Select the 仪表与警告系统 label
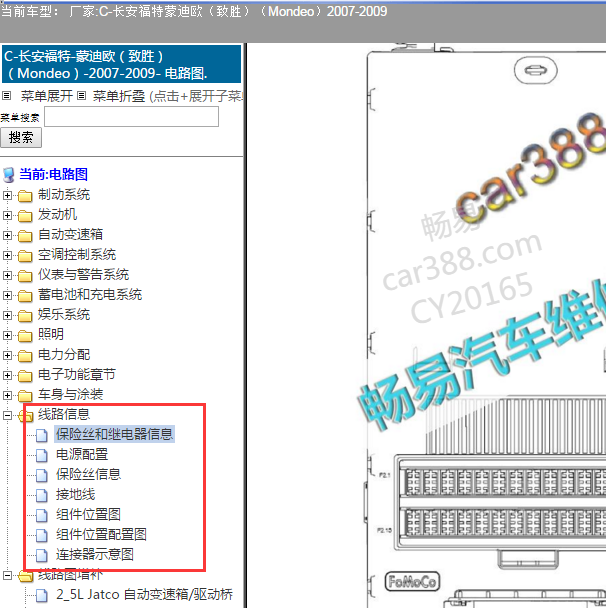 [x=83, y=275]
